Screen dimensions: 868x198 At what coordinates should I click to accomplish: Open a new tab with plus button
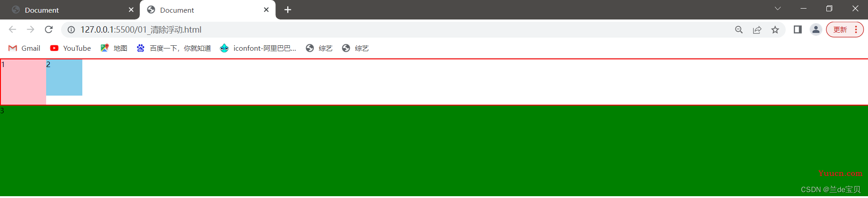coord(288,10)
